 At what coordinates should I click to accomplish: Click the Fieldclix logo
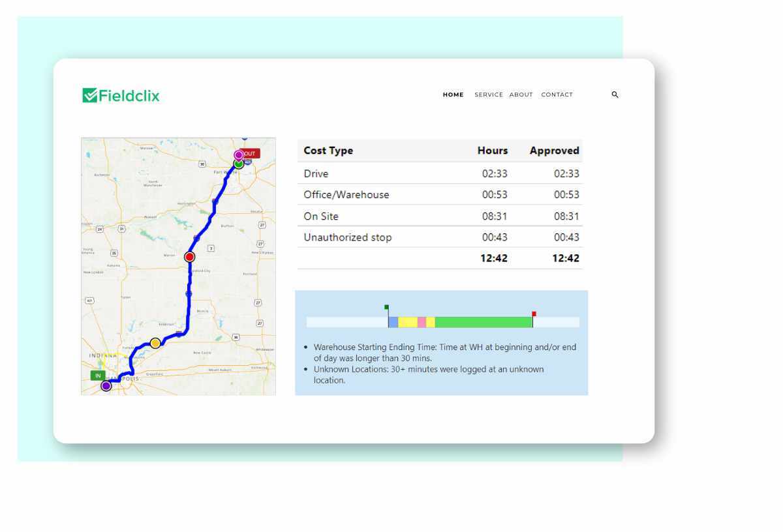tap(121, 95)
